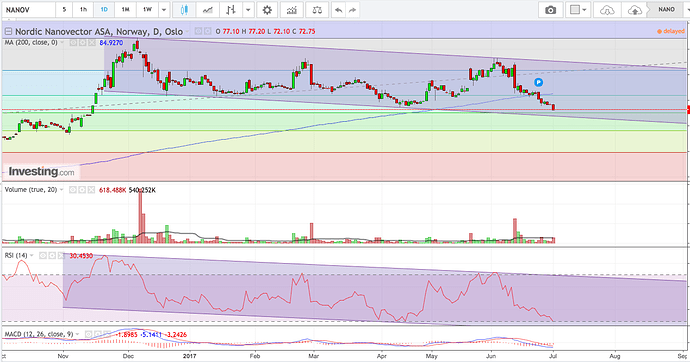The width and height of the screenshot is (690, 362).
Task: Choose the bar chart style icon
Action: [x=231, y=10]
